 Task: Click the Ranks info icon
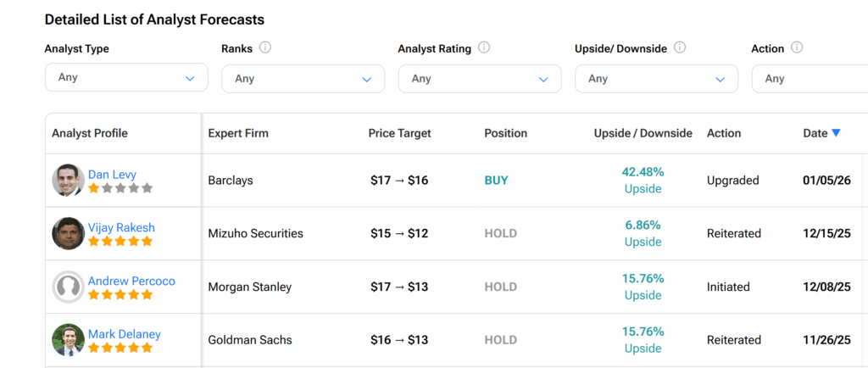point(265,48)
